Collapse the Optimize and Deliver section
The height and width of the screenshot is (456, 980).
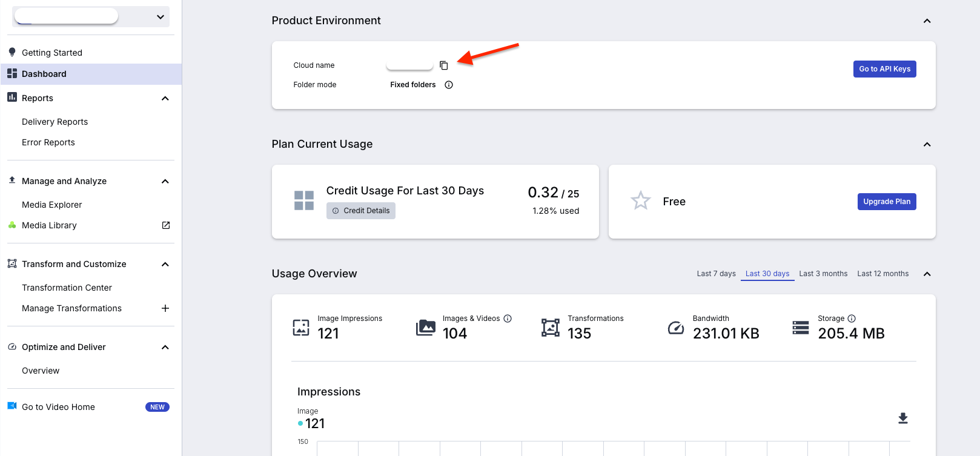pyautogui.click(x=165, y=347)
